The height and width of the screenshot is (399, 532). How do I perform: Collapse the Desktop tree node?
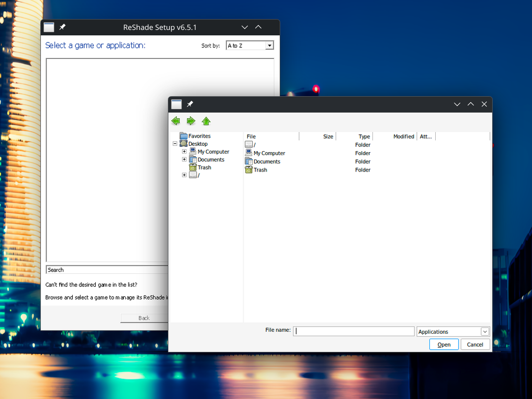tap(175, 144)
